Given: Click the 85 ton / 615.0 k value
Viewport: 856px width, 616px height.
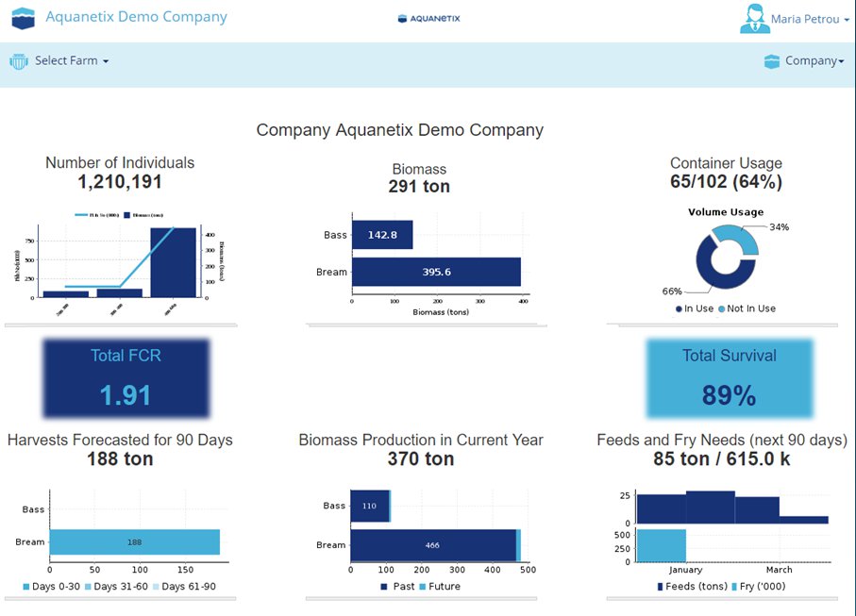Looking at the screenshot, I should click(722, 458).
